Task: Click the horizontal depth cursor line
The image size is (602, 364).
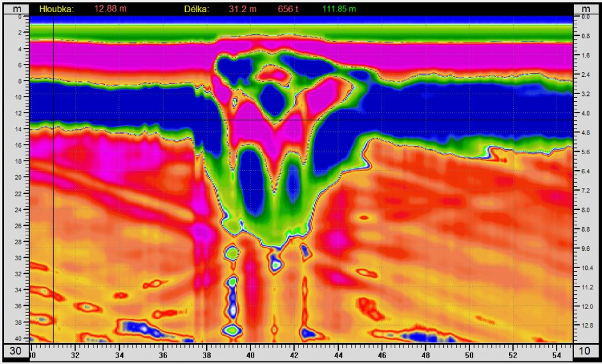Action: [x=302, y=120]
